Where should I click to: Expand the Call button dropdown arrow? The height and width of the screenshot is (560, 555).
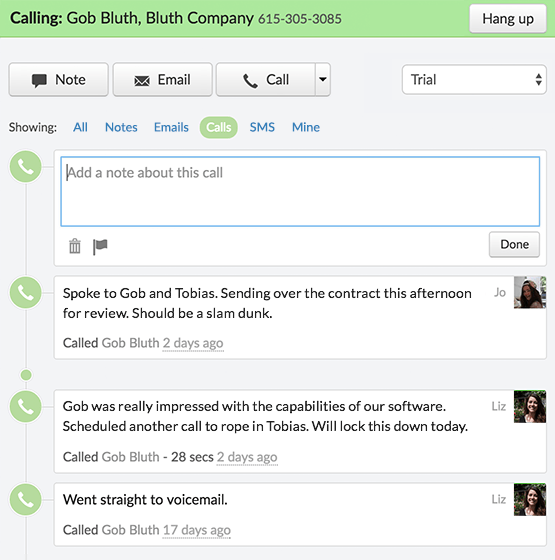[x=323, y=79]
